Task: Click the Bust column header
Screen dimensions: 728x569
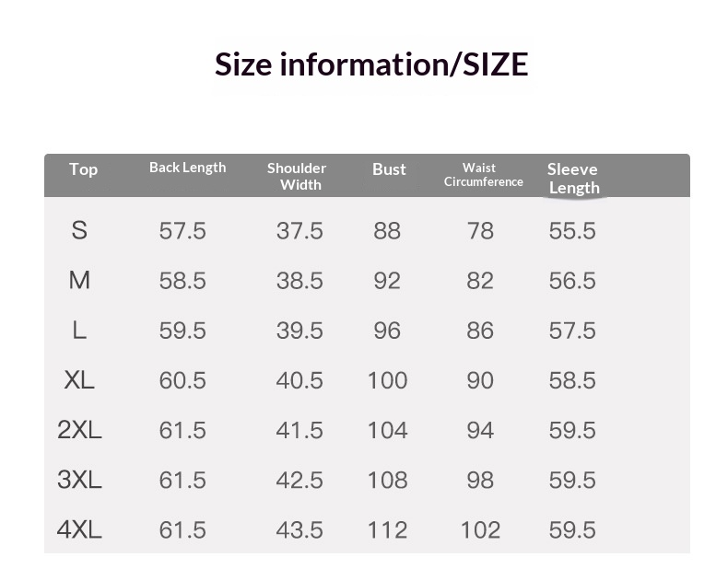Action: 389,169
